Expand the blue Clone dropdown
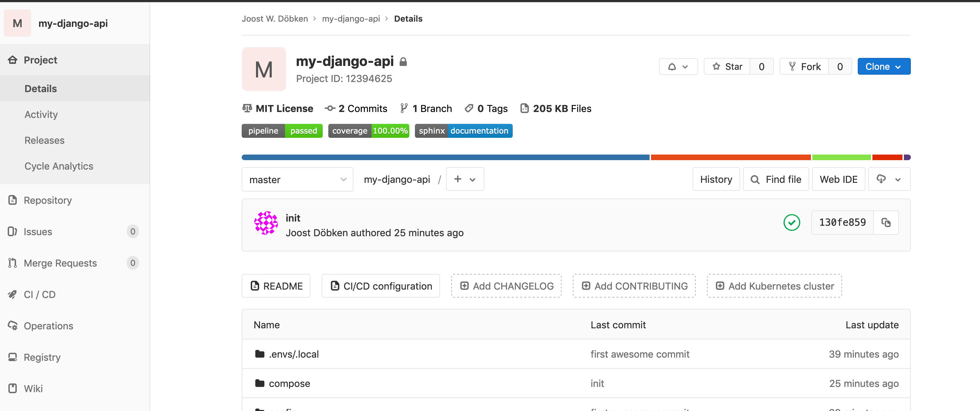980x411 pixels. [x=883, y=67]
